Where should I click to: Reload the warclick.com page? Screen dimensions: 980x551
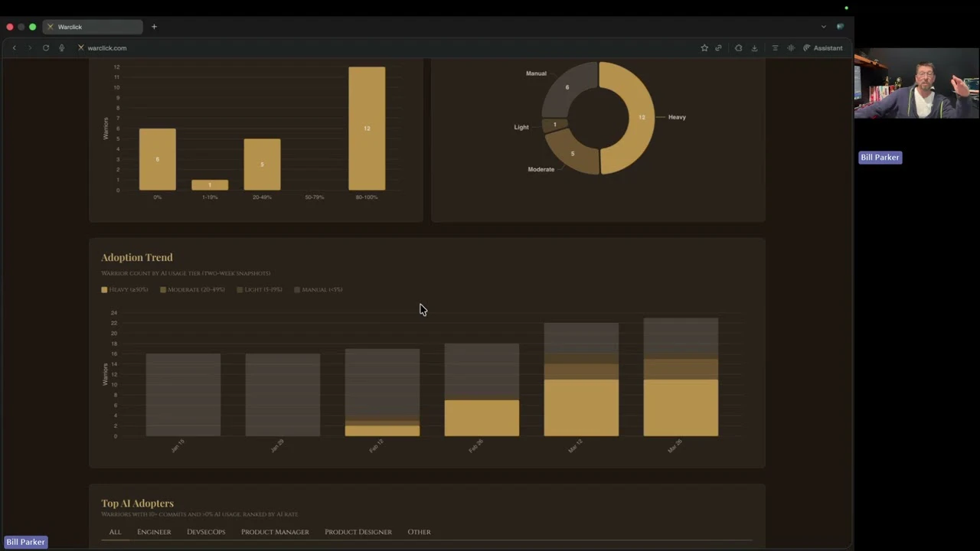click(x=46, y=47)
